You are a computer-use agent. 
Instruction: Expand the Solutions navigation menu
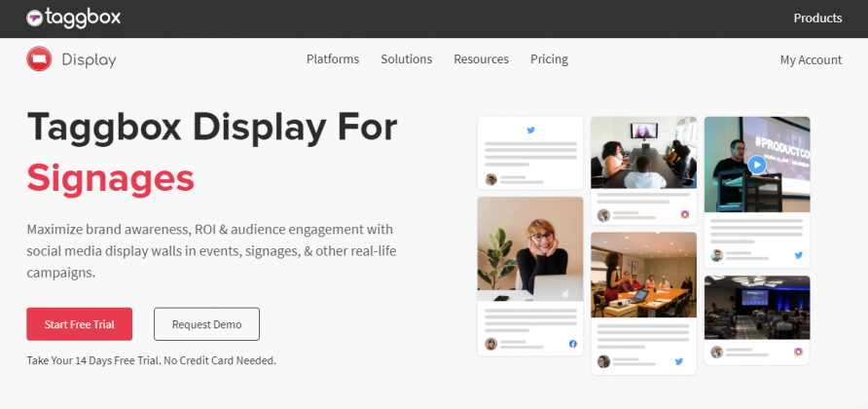(407, 58)
